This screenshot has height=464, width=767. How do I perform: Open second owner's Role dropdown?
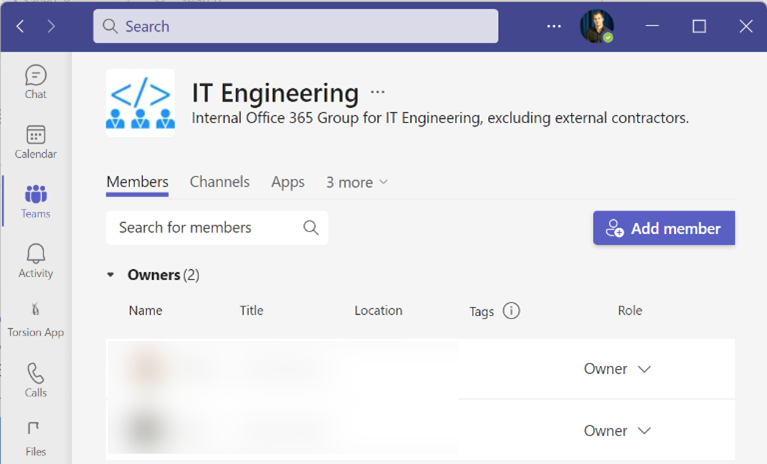coord(617,431)
